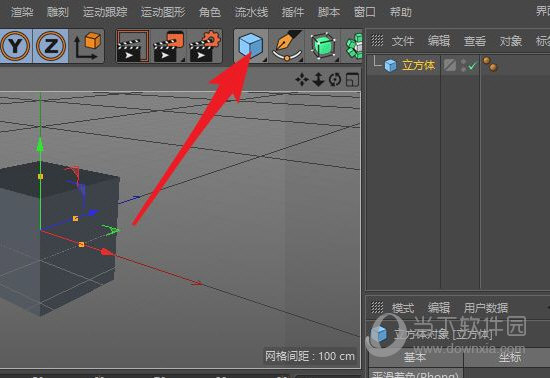The image size is (550, 378).
Task: Open the 角色 menu
Action: pyautogui.click(x=210, y=12)
